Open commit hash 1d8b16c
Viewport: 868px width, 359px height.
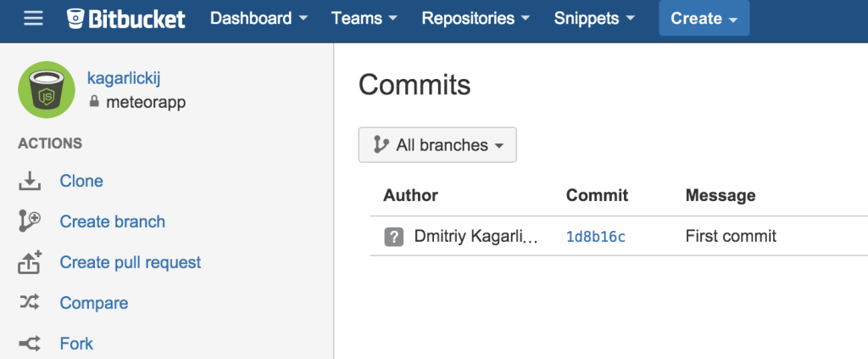click(595, 236)
